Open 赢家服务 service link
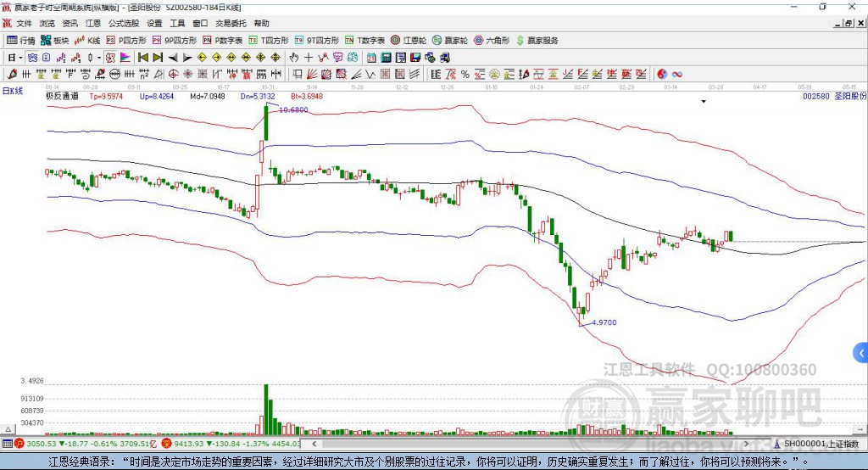The width and height of the screenshot is (868, 470). tap(537, 41)
